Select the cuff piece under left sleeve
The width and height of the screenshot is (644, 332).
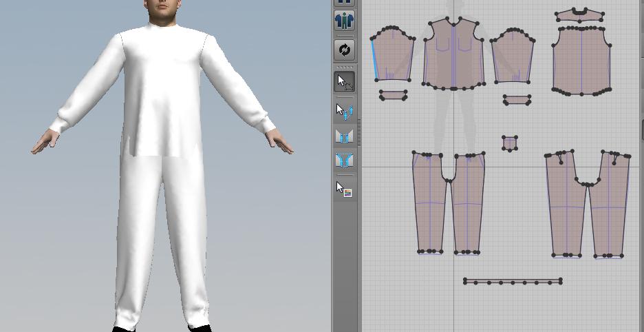(x=393, y=96)
